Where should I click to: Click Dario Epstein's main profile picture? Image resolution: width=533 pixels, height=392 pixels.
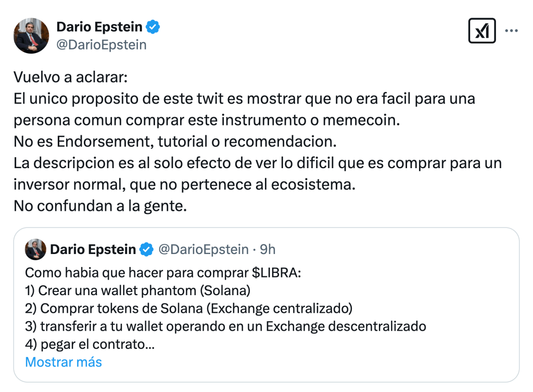tap(31, 35)
